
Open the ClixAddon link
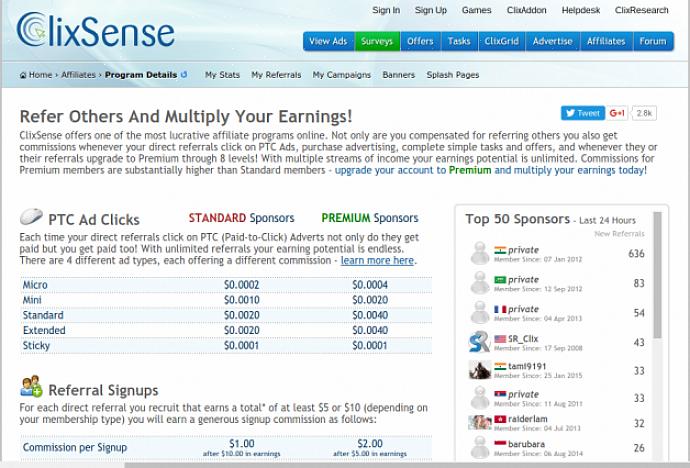coord(526,10)
